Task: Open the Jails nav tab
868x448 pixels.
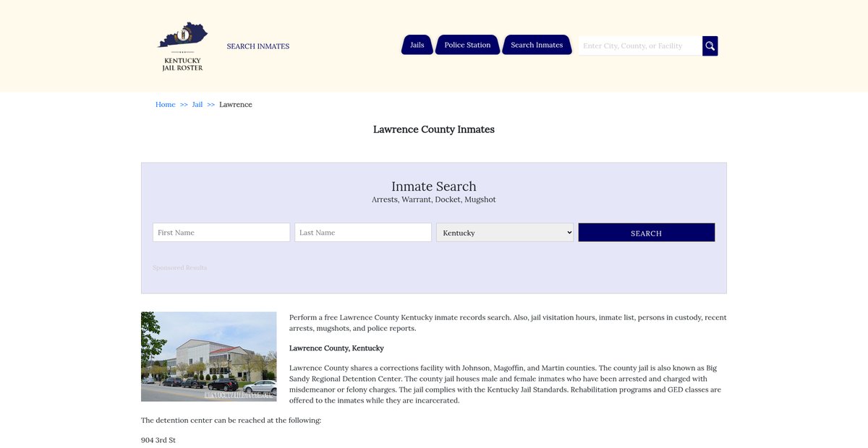Action: (x=417, y=45)
